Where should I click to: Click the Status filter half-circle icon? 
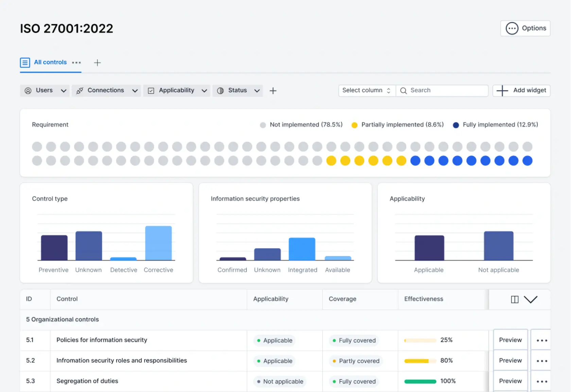click(220, 91)
